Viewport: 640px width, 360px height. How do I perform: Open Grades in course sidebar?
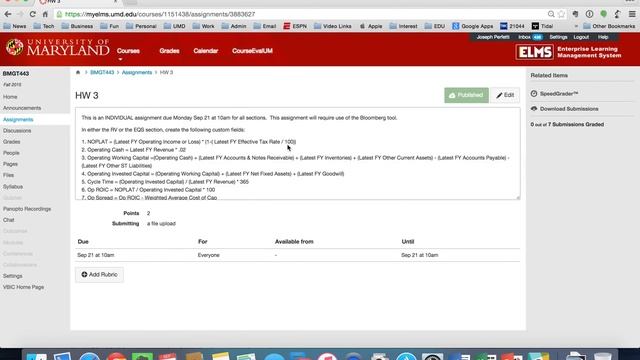coord(11,142)
